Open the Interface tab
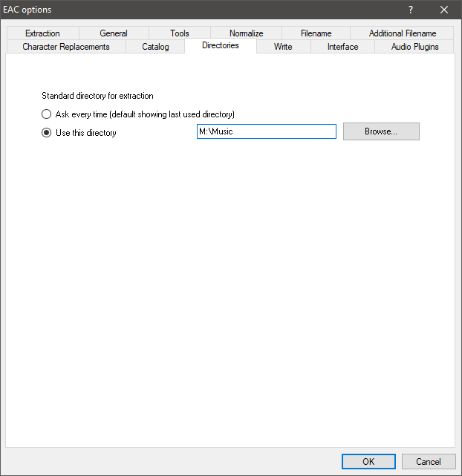Viewport: 462px width, 476px height. pyautogui.click(x=342, y=47)
